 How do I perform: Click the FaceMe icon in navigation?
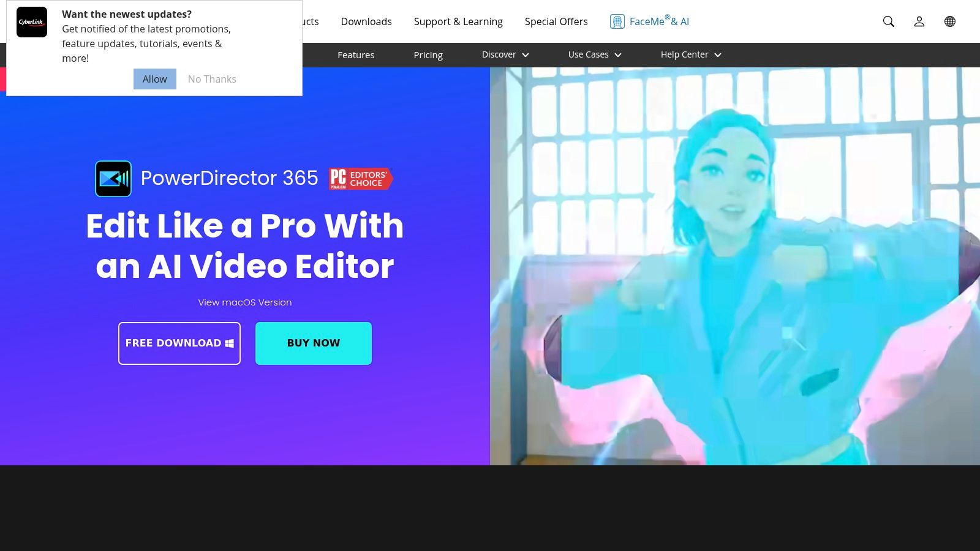(617, 21)
